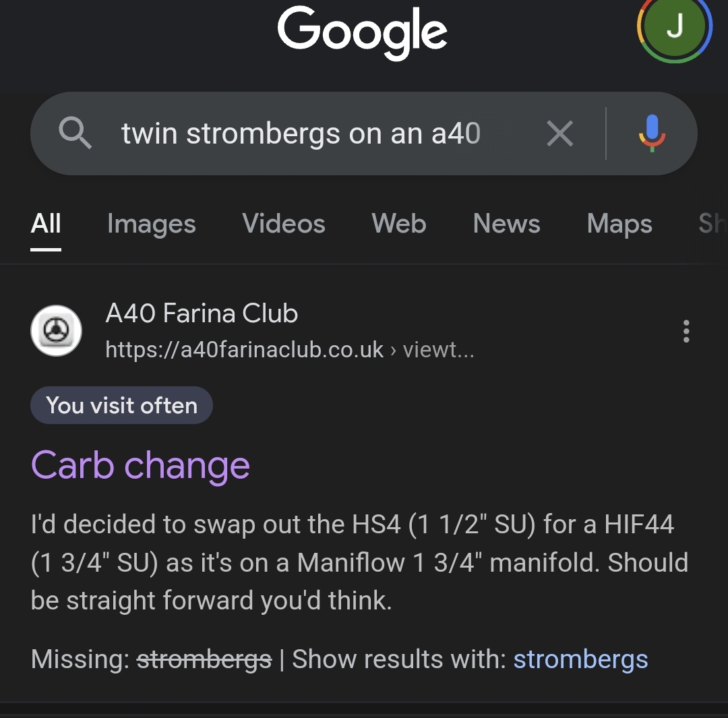Open the J account profile avatar
This screenshot has height=718, width=728.
coord(674,27)
